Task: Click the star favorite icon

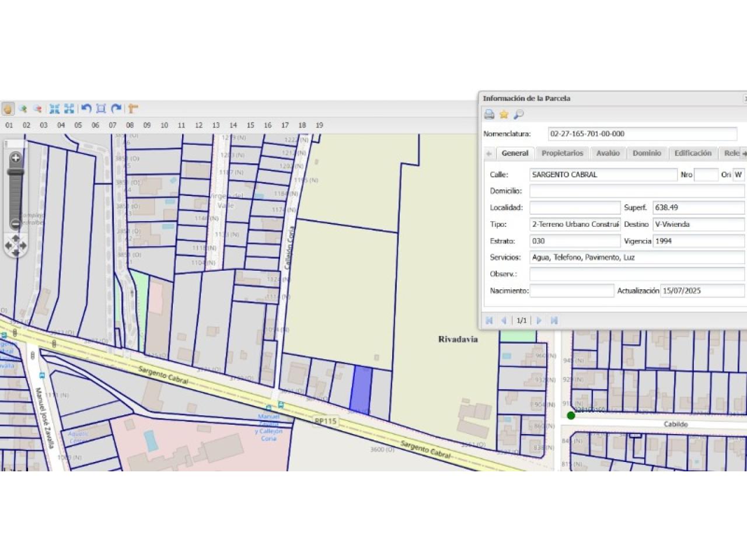Action: pyautogui.click(x=504, y=114)
